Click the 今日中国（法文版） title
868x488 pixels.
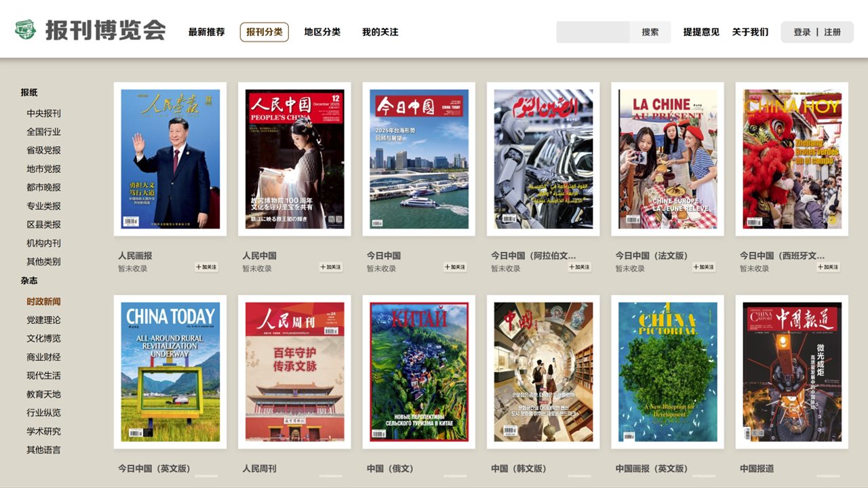[652, 256]
